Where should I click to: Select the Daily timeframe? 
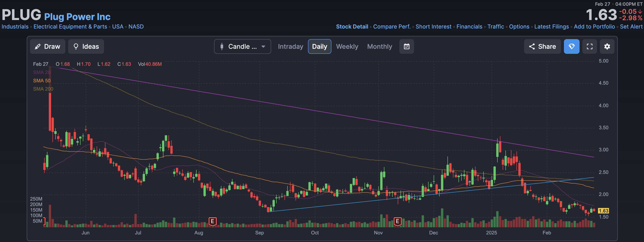pos(319,46)
